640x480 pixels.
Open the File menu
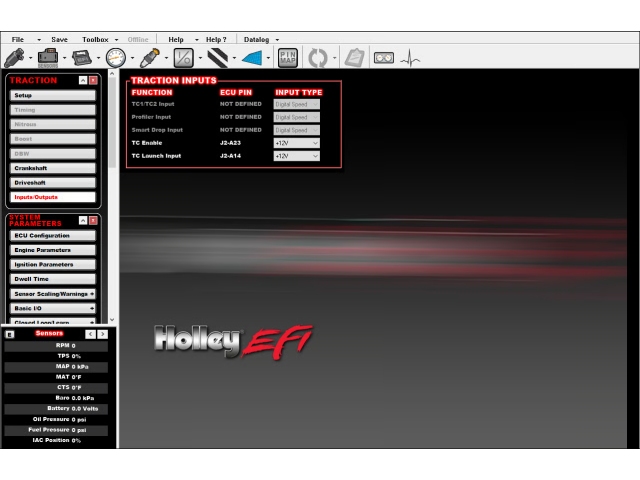coord(18,40)
